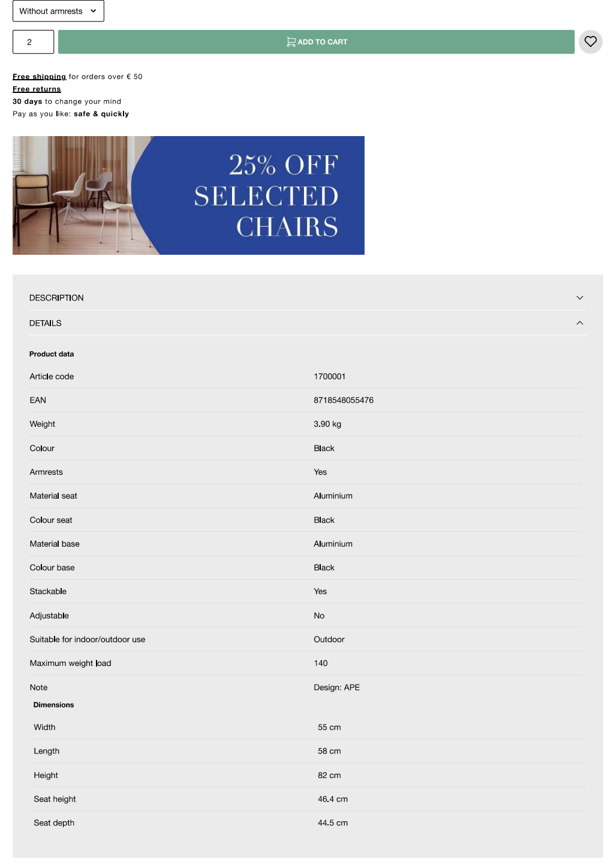Click the '30 days' return policy text
The width and height of the screenshot is (614, 868).
(x=28, y=102)
